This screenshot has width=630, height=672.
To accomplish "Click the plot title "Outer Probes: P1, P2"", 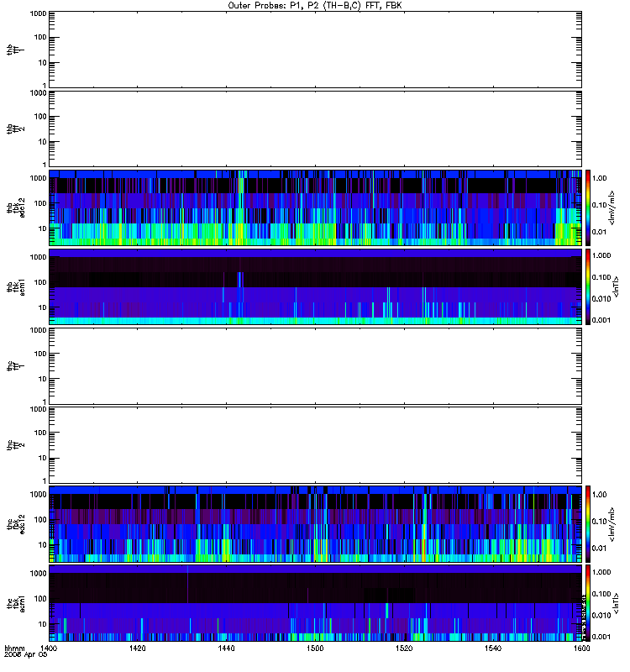I will 273,6.
